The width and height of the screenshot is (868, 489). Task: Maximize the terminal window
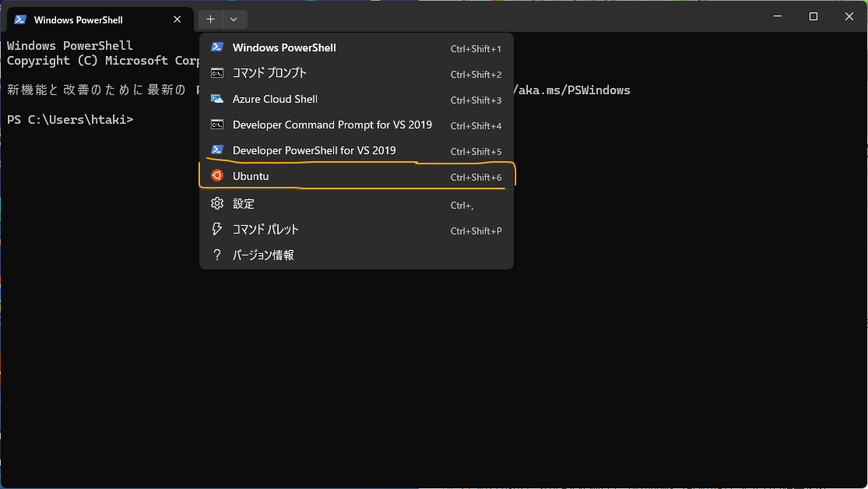814,16
